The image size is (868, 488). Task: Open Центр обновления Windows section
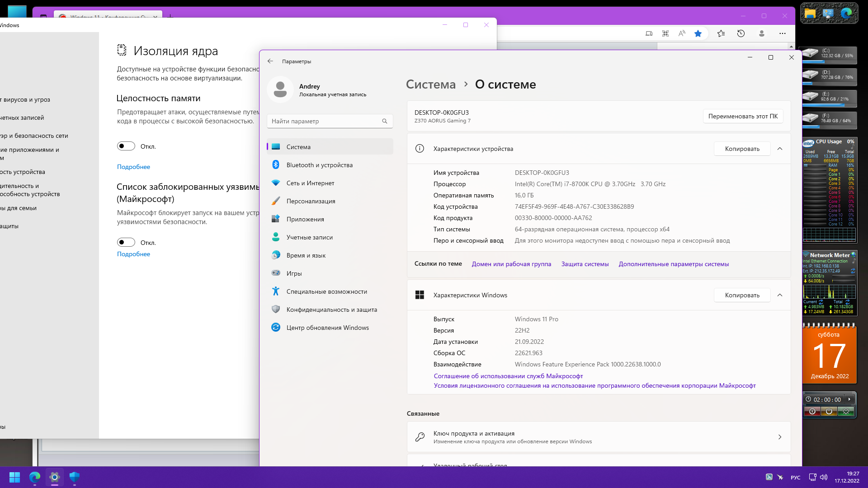(327, 328)
